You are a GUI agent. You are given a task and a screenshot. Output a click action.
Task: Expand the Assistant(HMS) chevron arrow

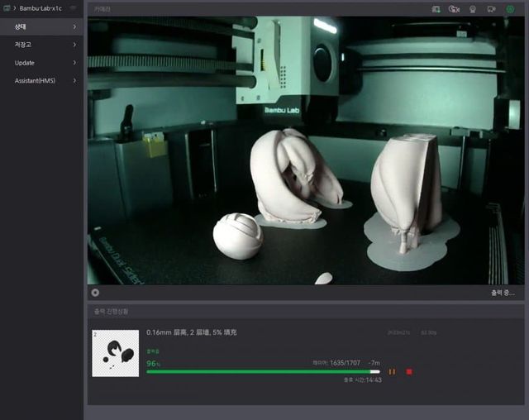coord(74,80)
